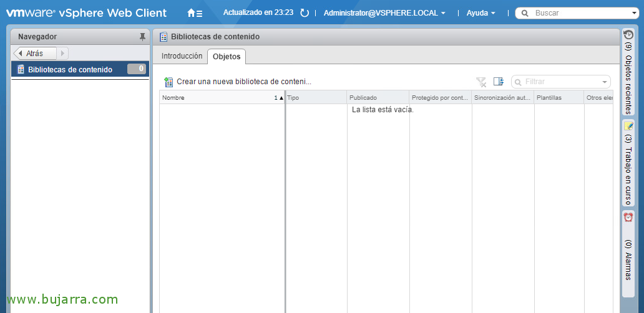Image resolution: width=644 pixels, height=313 pixels.
Task: Open the Ayuda help dropdown
Action: tap(481, 13)
